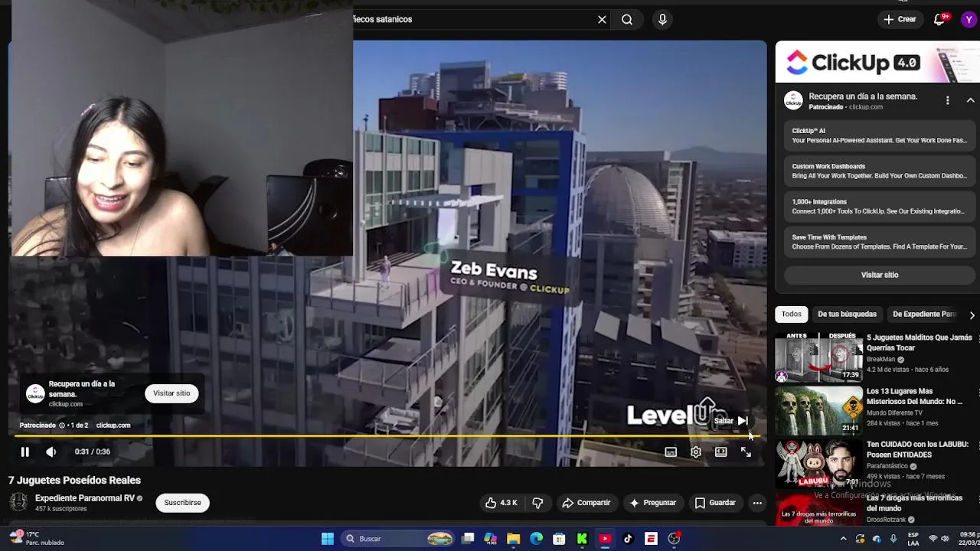The height and width of the screenshot is (551, 980).
Task: Click the Suscribirse button
Action: [x=182, y=503]
